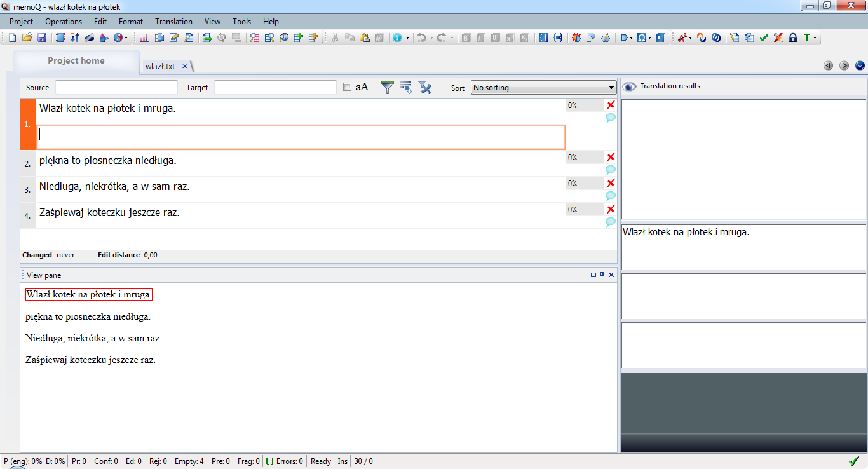The width and height of the screenshot is (868, 469).
Task: Open comment bubble for segment 1
Action: click(x=611, y=118)
